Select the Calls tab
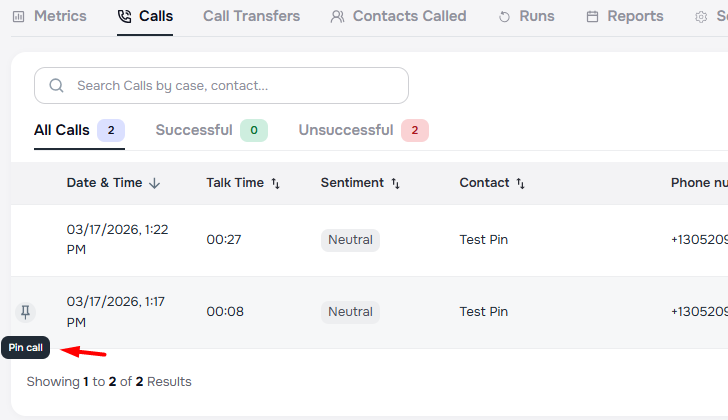 coord(145,16)
